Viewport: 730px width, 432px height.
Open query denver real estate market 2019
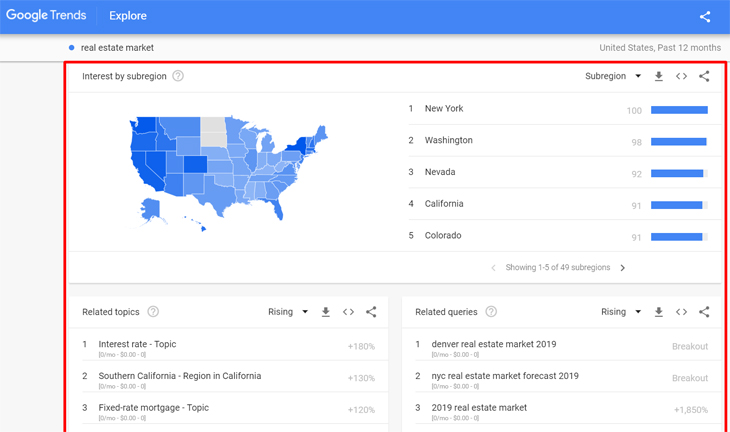pos(494,344)
